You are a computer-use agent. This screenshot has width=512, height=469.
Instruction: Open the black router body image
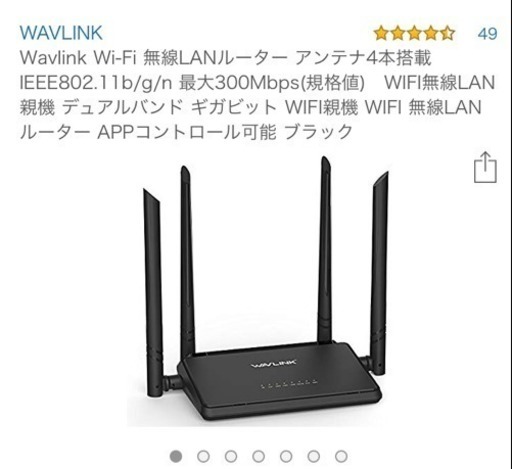point(278,380)
